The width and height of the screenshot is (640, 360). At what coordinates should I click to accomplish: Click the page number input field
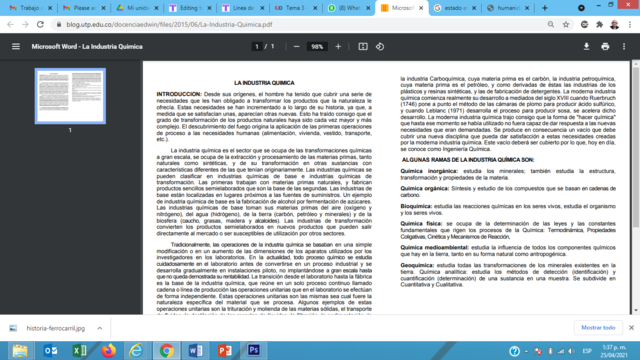pyautogui.click(x=257, y=47)
